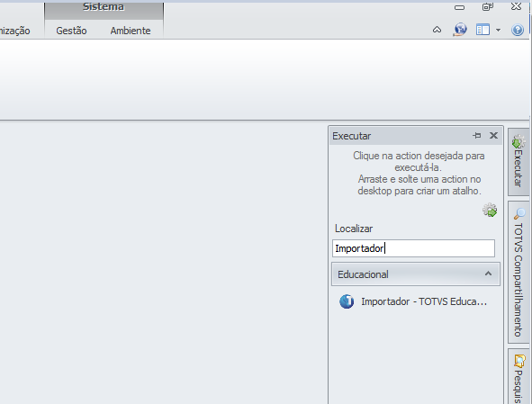Open the blue help icon

click(518, 31)
